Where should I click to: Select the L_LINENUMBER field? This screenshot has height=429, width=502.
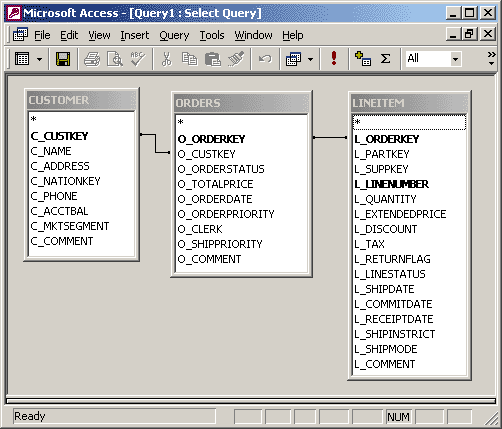[410, 184]
